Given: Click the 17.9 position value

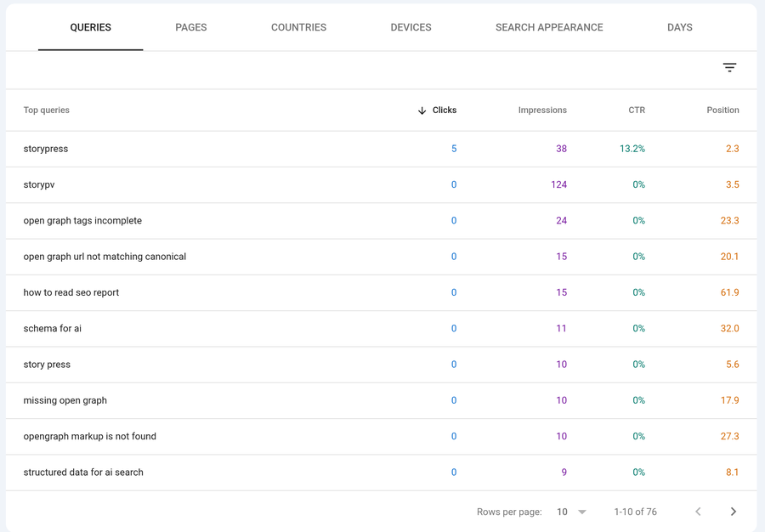Looking at the screenshot, I should pos(729,400).
